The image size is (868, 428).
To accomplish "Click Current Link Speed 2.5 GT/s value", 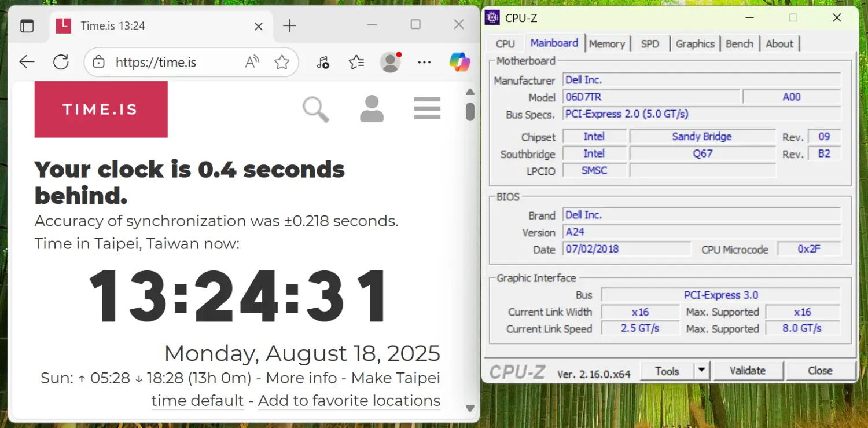I will point(640,328).
